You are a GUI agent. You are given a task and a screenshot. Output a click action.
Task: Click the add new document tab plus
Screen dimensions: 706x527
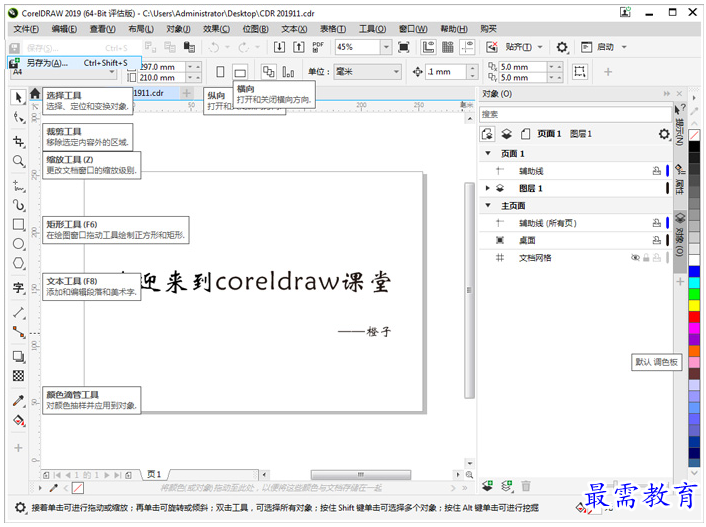(x=186, y=93)
